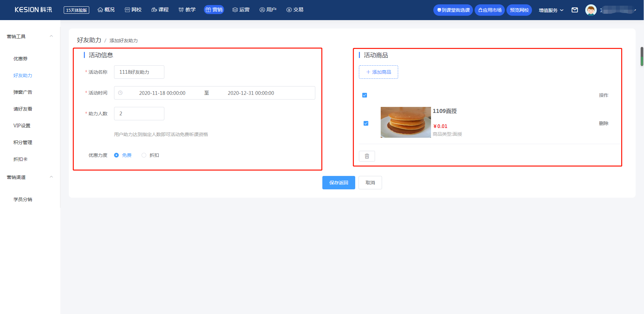Click the ￥0.01 price text

click(x=440, y=126)
